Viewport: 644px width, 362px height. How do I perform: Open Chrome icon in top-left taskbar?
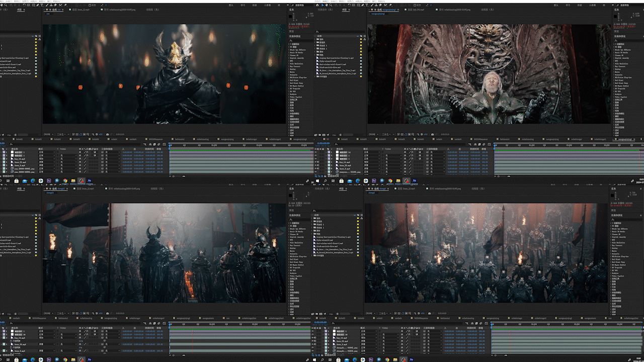65,180
